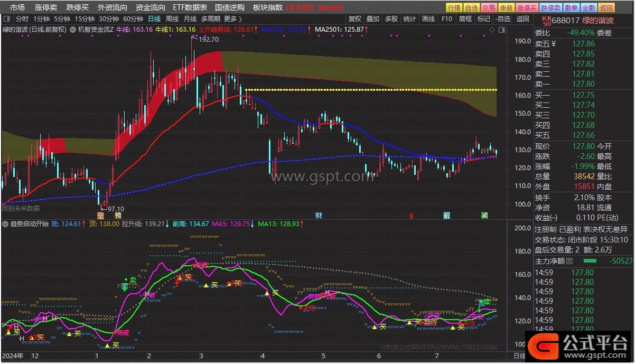Click the 解 event marker icon
Viewport: 636px width, 364px height.
tap(447, 215)
